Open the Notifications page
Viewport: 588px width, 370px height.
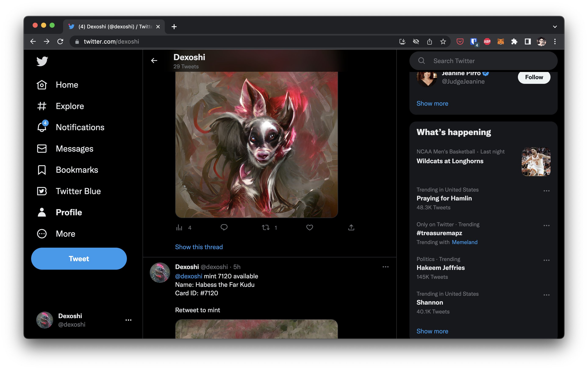[x=71, y=127]
